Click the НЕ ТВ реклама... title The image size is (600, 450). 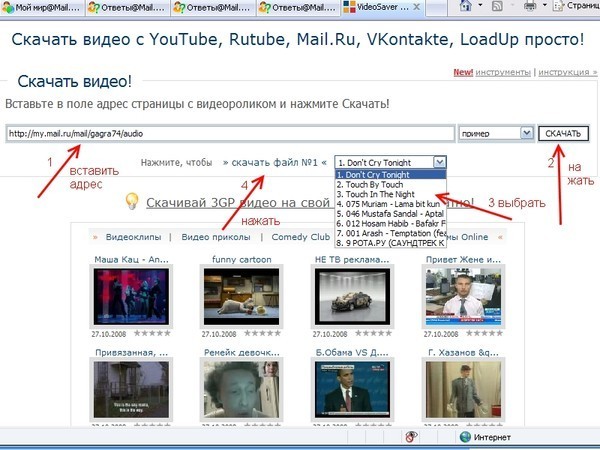click(352, 259)
